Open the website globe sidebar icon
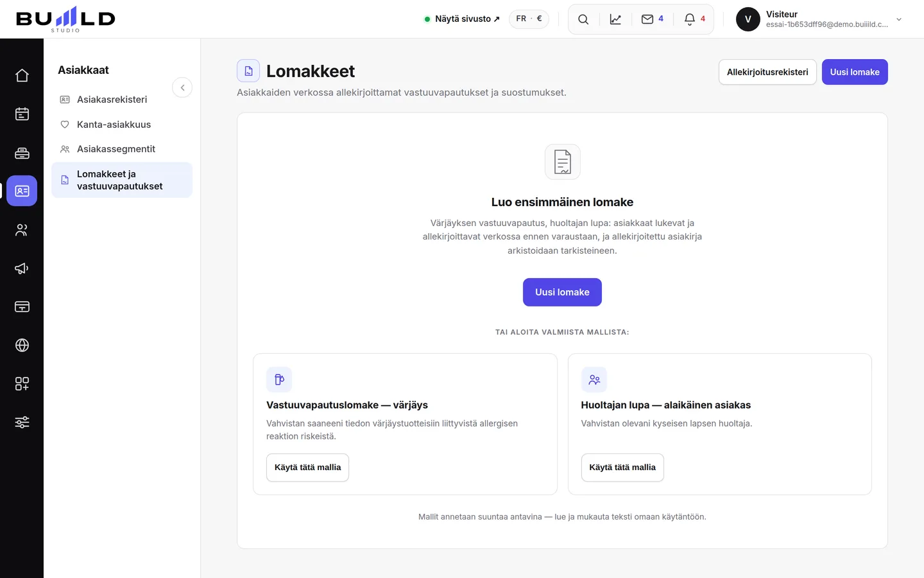Image resolution: width=924 pixels, height=578 pixels. 22,346
